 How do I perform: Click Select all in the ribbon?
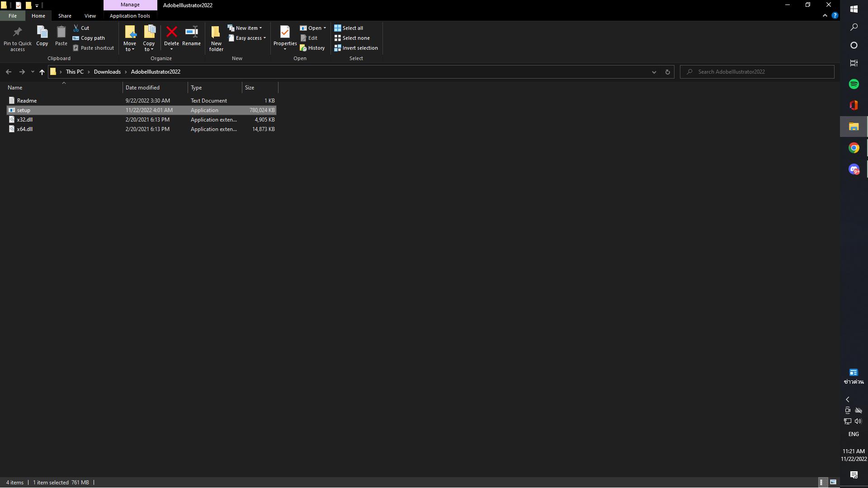click(x=349, y=28)
